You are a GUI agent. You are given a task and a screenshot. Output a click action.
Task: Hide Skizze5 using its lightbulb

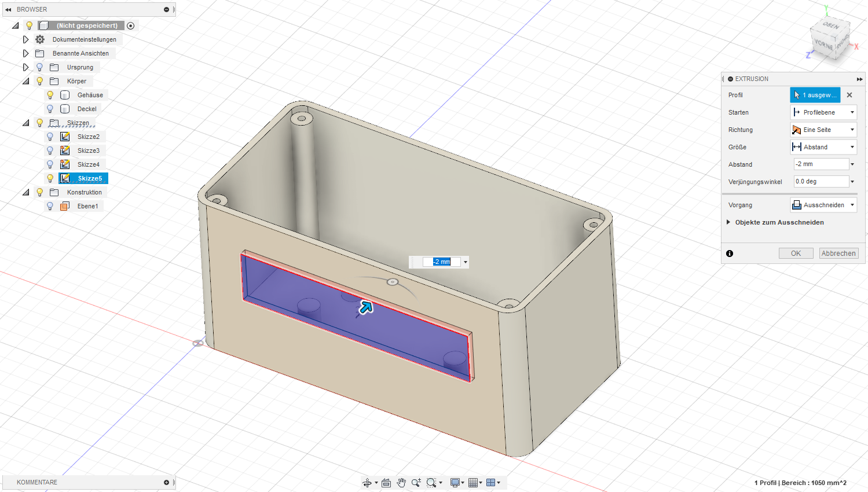click(x=50, y=178)
